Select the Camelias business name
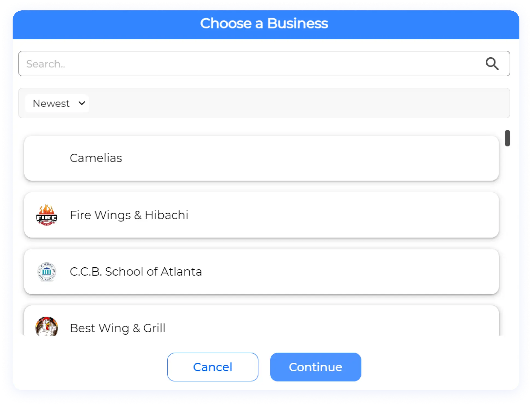 click(x=96, y=158)
